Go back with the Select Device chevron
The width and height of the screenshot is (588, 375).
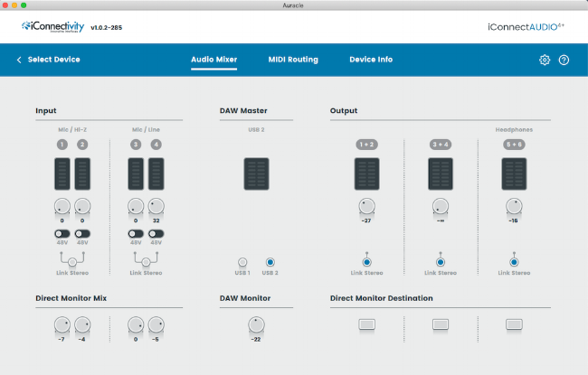coord(19,60)
